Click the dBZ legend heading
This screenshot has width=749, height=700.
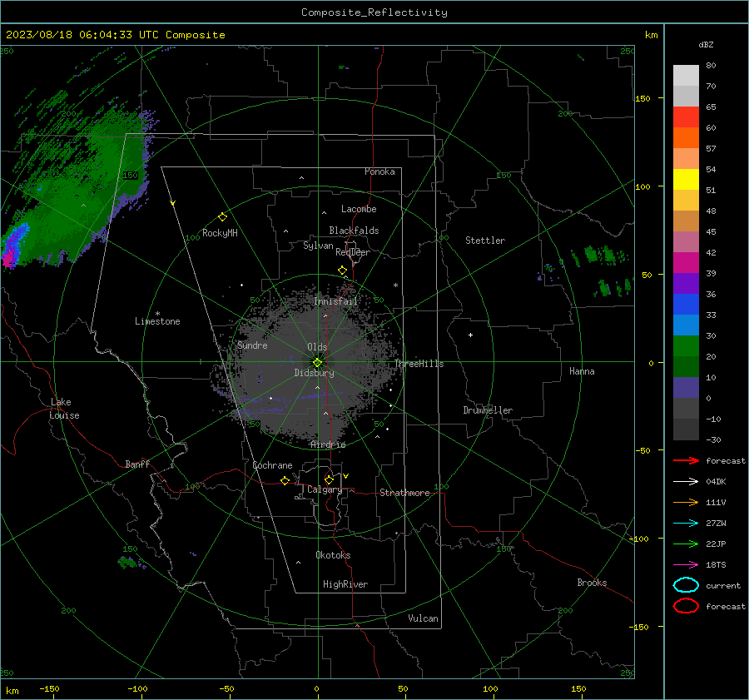(x=706, y=44)
